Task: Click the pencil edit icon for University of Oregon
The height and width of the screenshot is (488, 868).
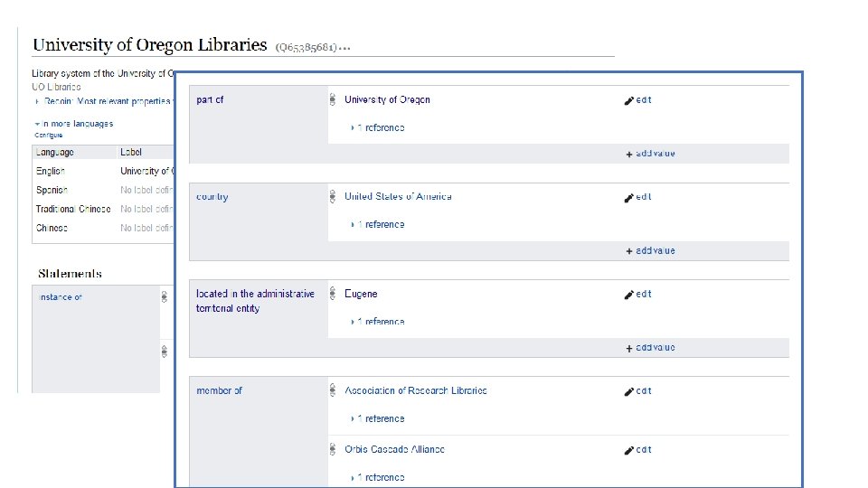Action: point(629,100)
